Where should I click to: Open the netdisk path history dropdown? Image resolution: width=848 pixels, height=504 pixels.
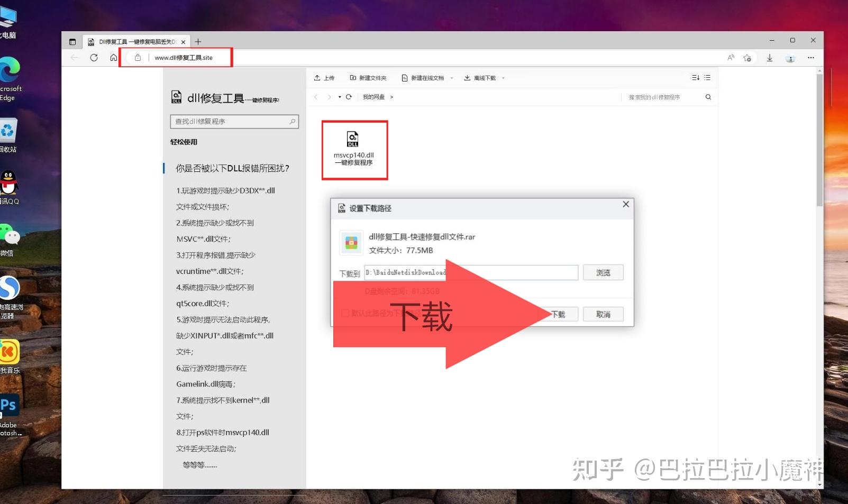coord(340,97)
